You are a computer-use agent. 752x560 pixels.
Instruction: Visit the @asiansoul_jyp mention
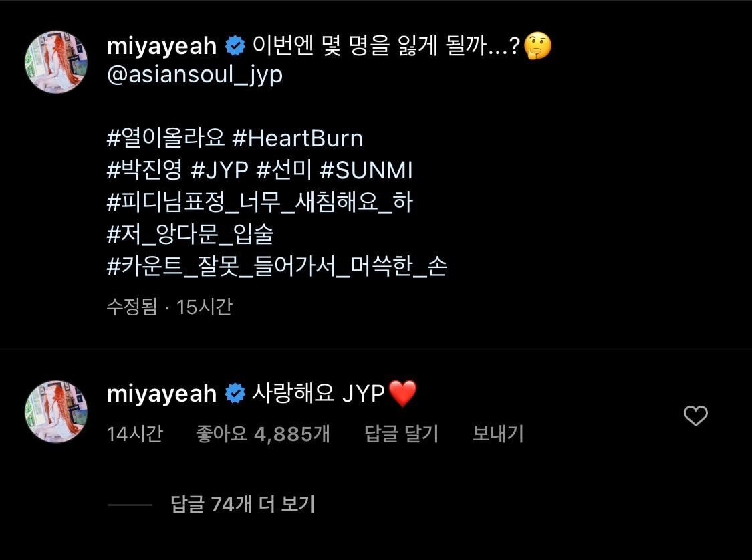195,76
